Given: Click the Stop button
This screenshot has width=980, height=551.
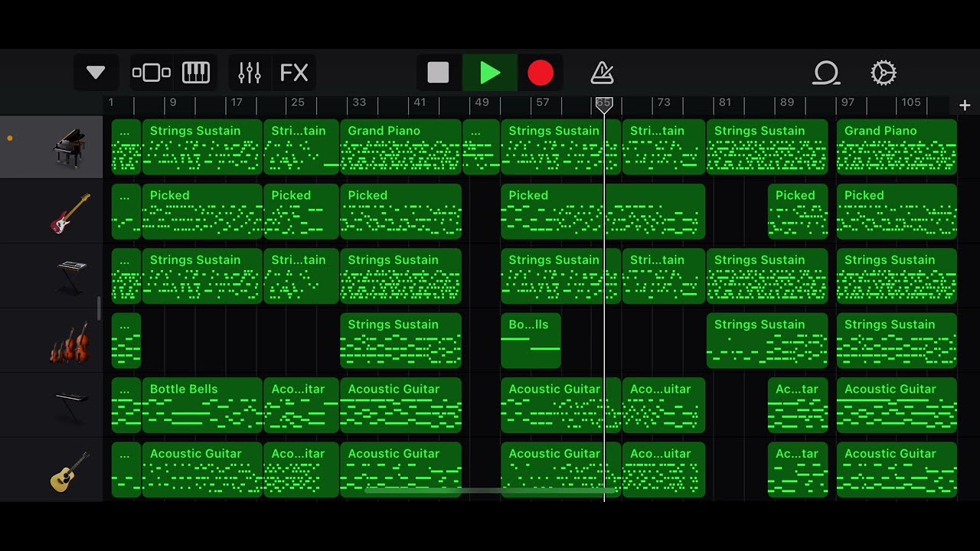Looking at the screenshot, I should [x=438, y=73].
